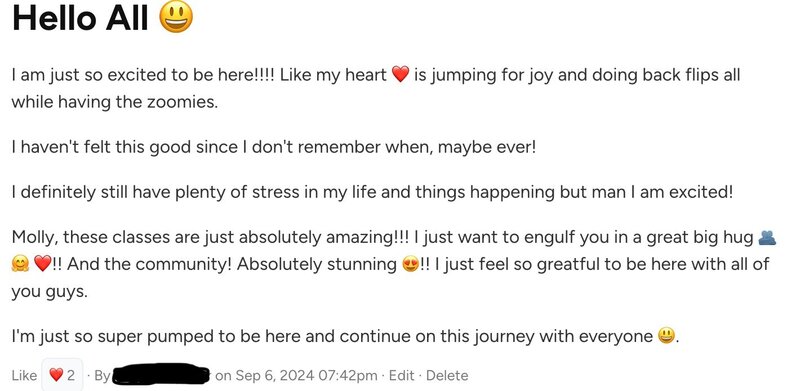Click the red heart after 'my heart'
The width and height of the screenshot is (800, 391).
(401, 75)
